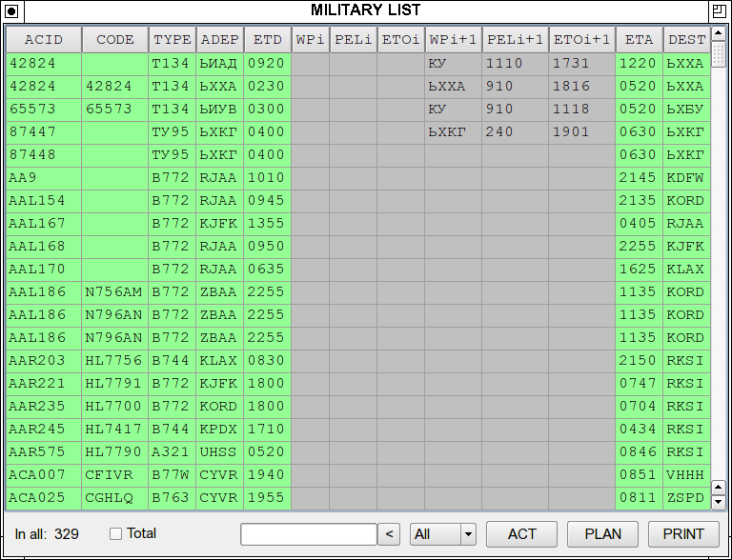This screenshot has width=732, height=560.
Task: Click the search input field
Action: coord(309,534)
